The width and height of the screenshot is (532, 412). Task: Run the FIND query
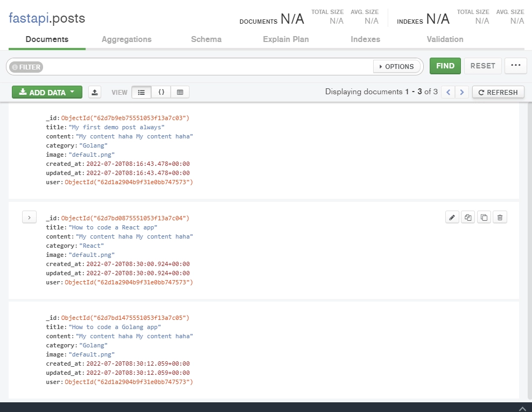point(445,66)
